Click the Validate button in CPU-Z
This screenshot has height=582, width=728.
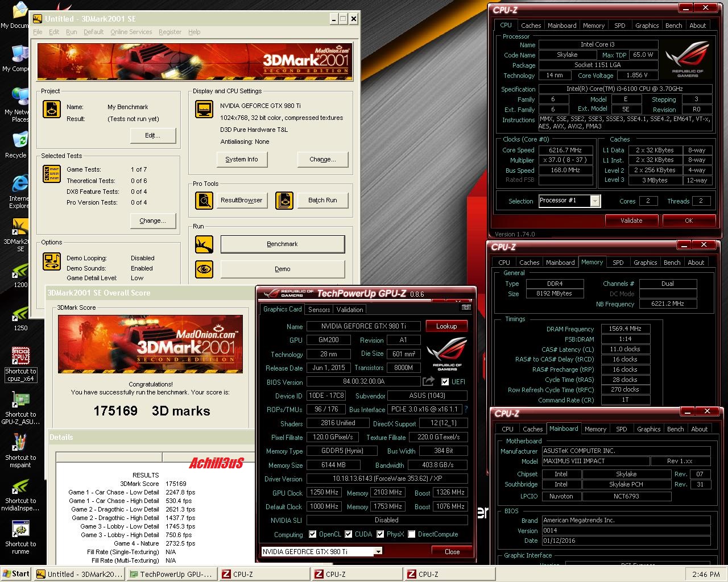631,221
